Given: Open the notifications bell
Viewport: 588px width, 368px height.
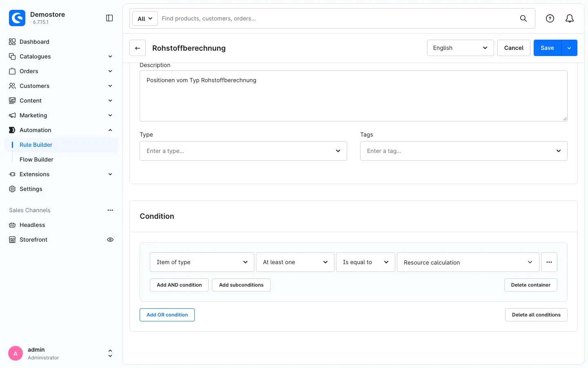Looking at the screenshot, I should pyautogui.click(x=570, y=18).
